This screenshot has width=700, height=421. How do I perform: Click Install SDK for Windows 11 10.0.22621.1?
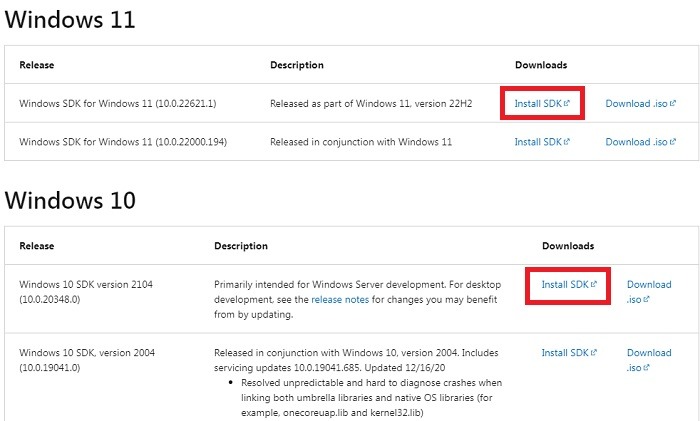point(542,104)
